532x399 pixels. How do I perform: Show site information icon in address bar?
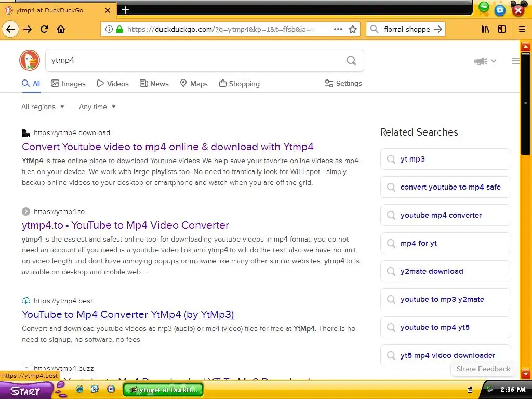click(109, 29)
